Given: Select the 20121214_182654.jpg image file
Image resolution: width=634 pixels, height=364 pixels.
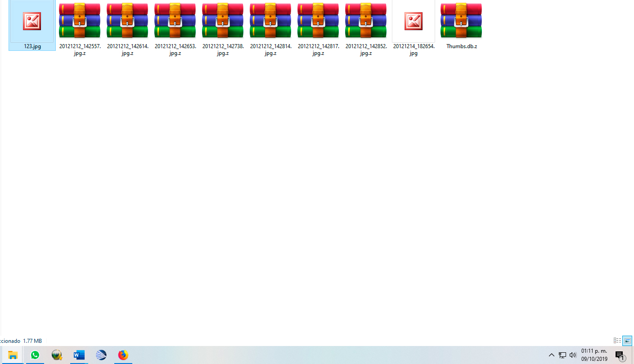Looking at the screenshot, I should point(414,22).
